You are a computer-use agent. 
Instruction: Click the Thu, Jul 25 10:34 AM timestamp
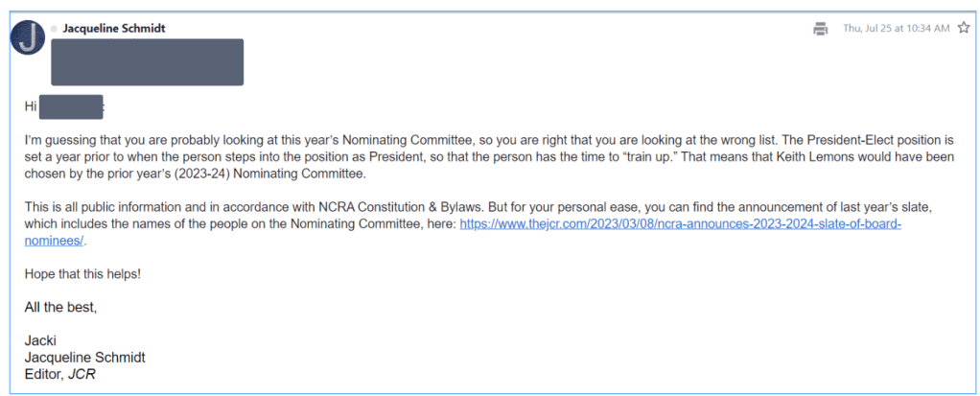pos(896,29)
